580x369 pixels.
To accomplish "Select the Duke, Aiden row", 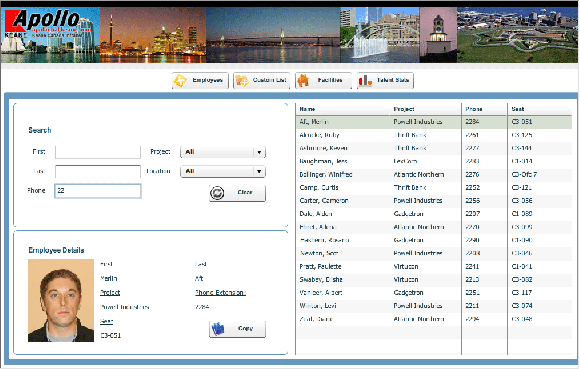I will (x=434, y=214).
